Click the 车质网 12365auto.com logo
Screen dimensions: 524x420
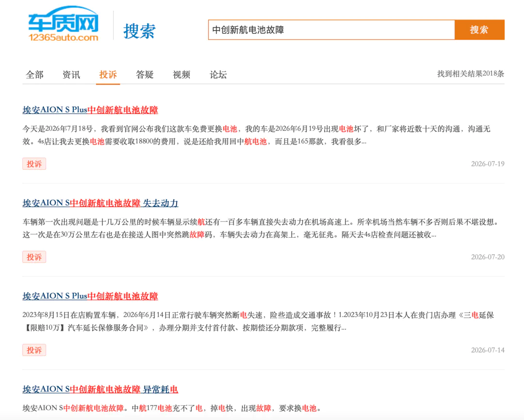(63, 24)
